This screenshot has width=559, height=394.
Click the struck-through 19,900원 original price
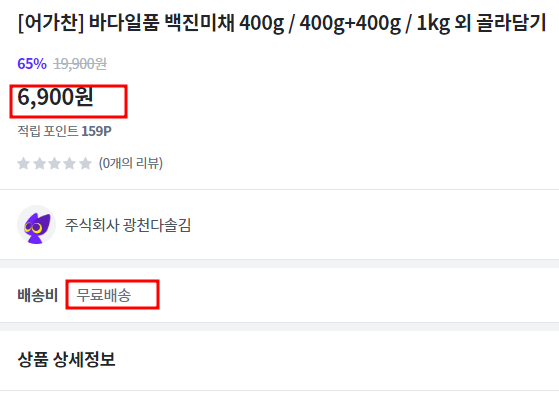[x=80, y=64]
